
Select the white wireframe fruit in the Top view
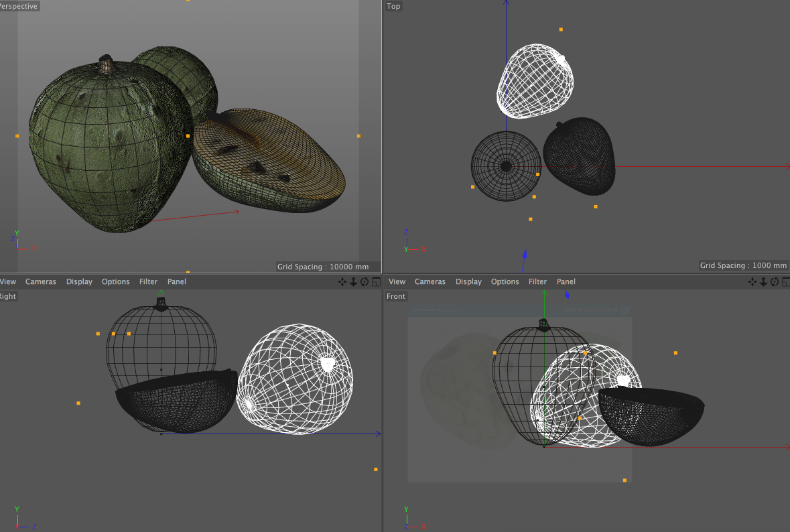tap(535, 80)
